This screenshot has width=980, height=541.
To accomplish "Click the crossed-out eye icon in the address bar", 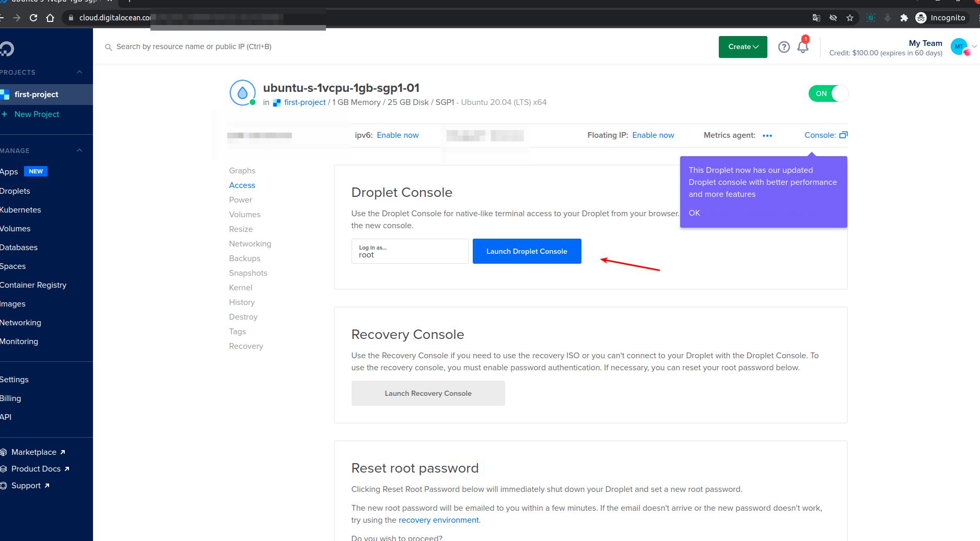I will click(x=833, y=18).
